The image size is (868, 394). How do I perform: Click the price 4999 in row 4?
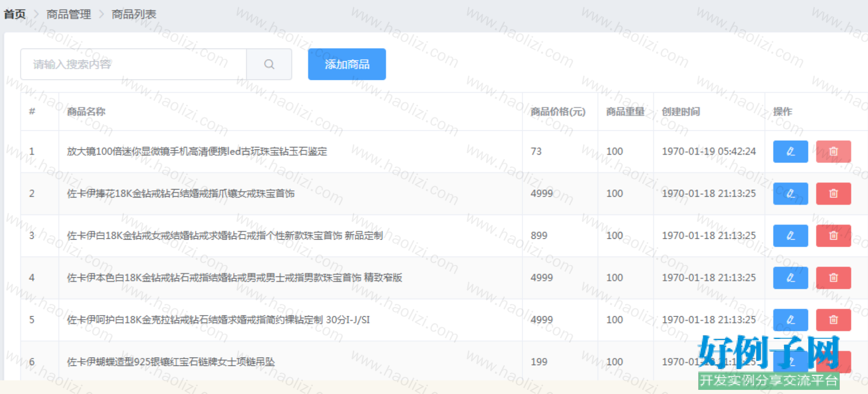[x=542, y=278]
